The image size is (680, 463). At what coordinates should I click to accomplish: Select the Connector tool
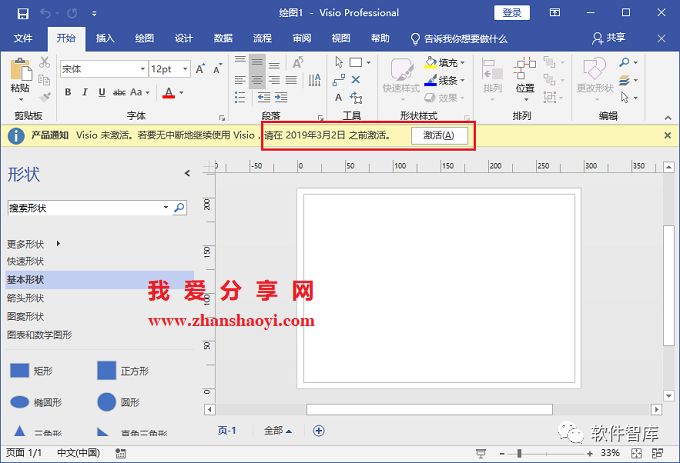click(339, 80)
